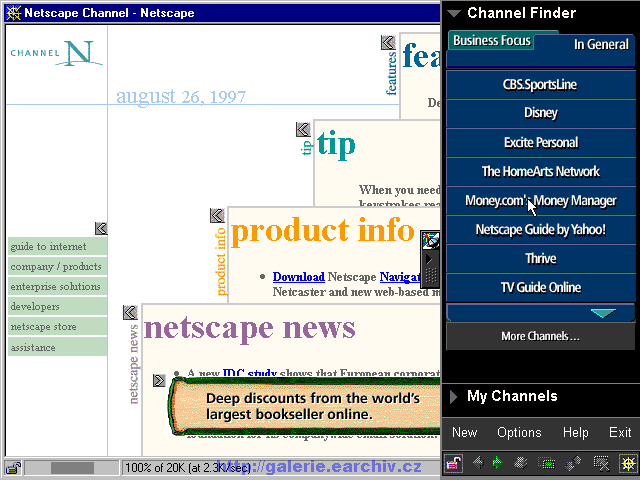Open the enterprise solutions sidebar link
Image resolution: width=640 pixels, height=480 pixels.
58,287
